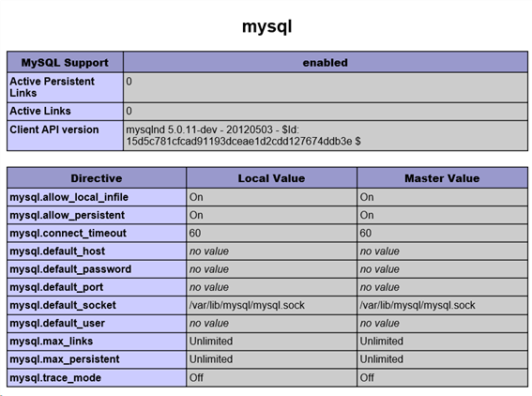Select the MySQL Support header cell
Screen dimensions: 532x396
click(x=65, y=63)
